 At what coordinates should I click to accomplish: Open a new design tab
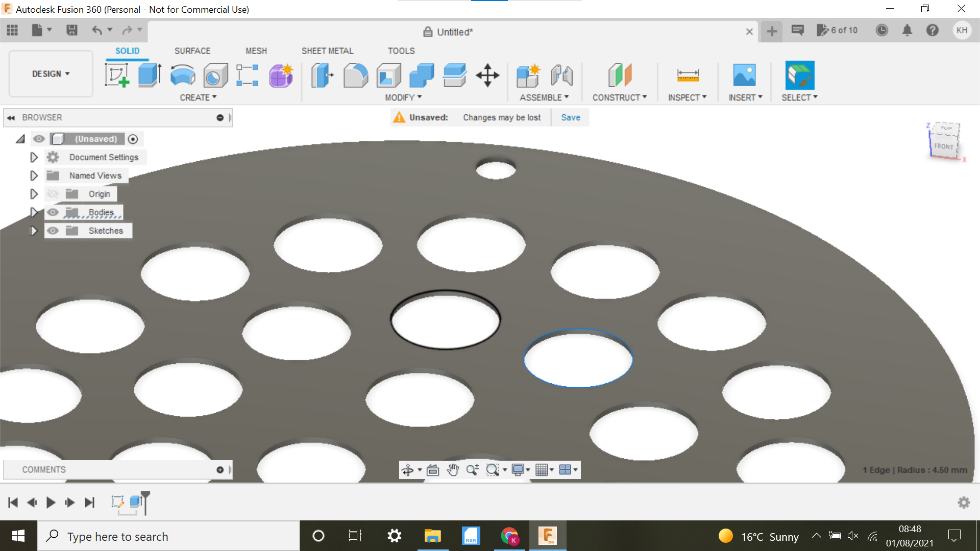click(772, 31)
